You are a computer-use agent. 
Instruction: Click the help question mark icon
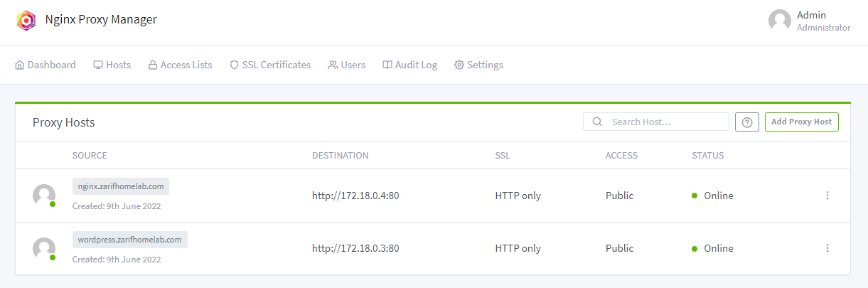coord(746,122)
